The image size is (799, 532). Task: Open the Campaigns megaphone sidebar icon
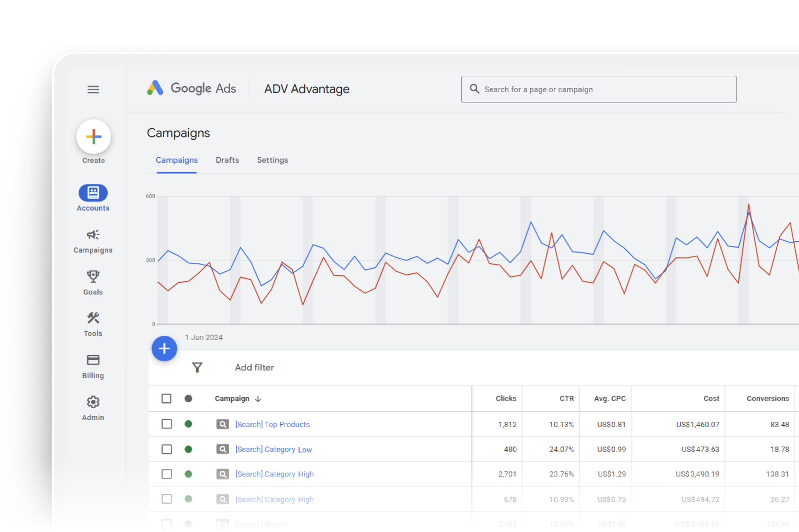[x=93, y=235]
